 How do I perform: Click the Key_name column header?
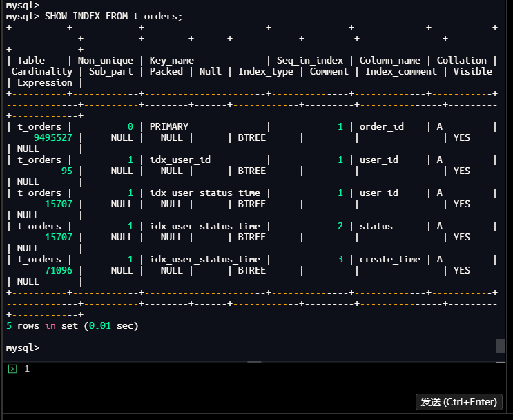click(171, 61)
